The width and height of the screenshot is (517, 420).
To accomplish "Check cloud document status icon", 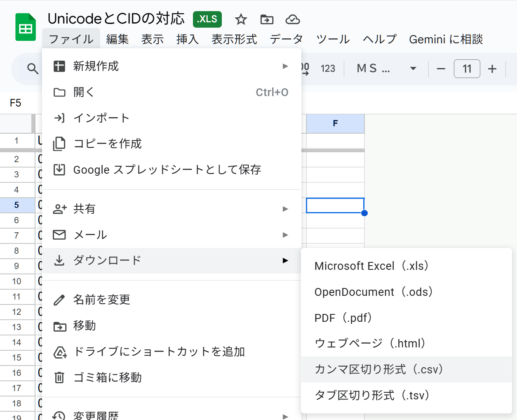I will click(292, 19).
